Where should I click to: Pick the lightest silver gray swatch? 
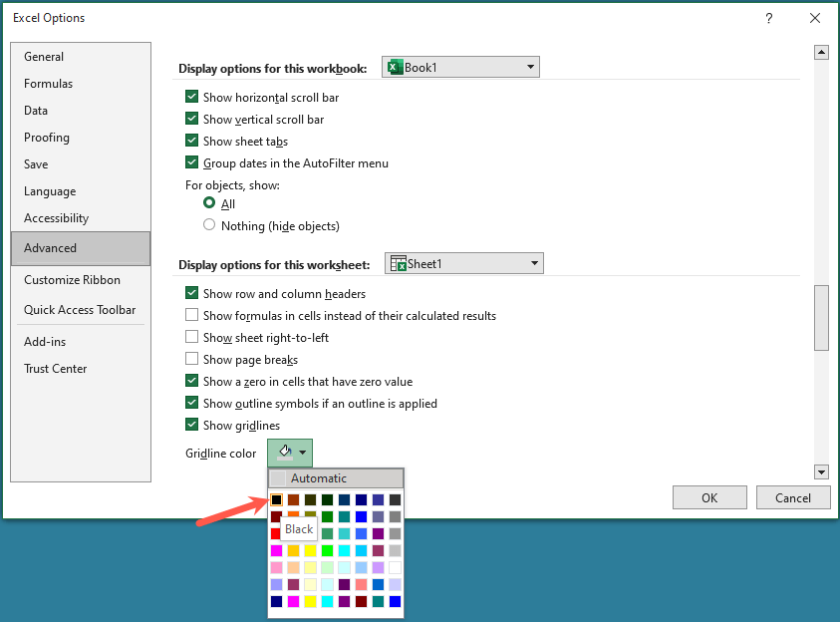tap(396, 551)
